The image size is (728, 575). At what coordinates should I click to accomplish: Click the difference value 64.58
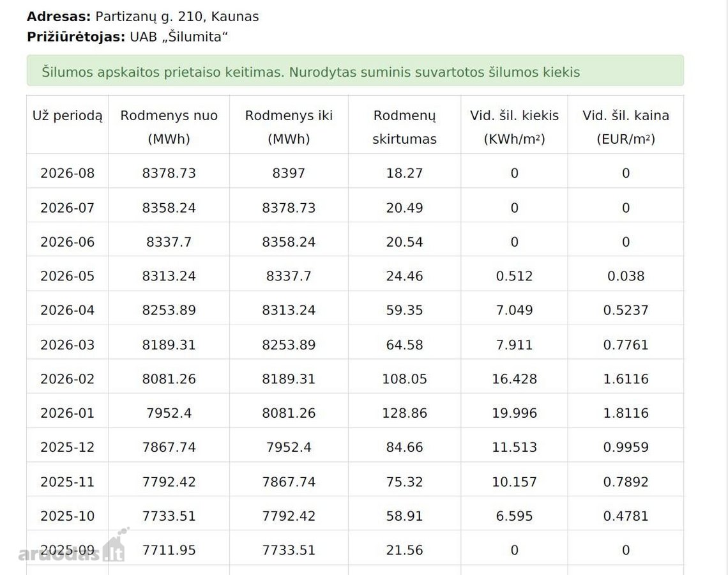[x=404, y=345]
